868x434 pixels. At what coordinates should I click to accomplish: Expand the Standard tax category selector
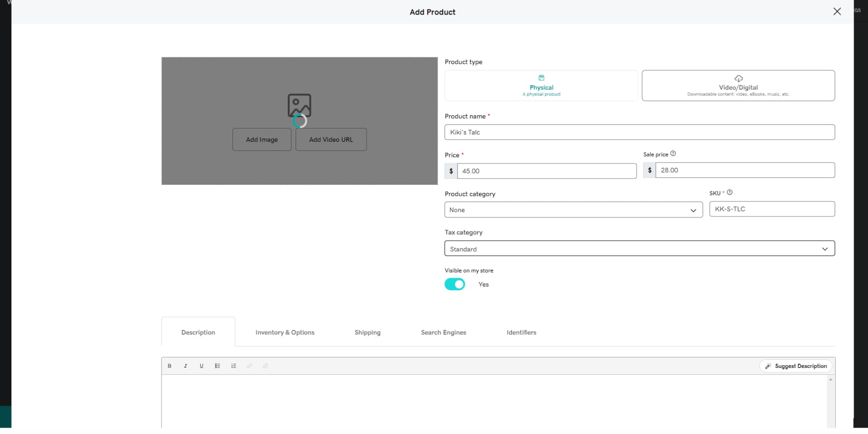pyautogui.click(x=825, y=248)
